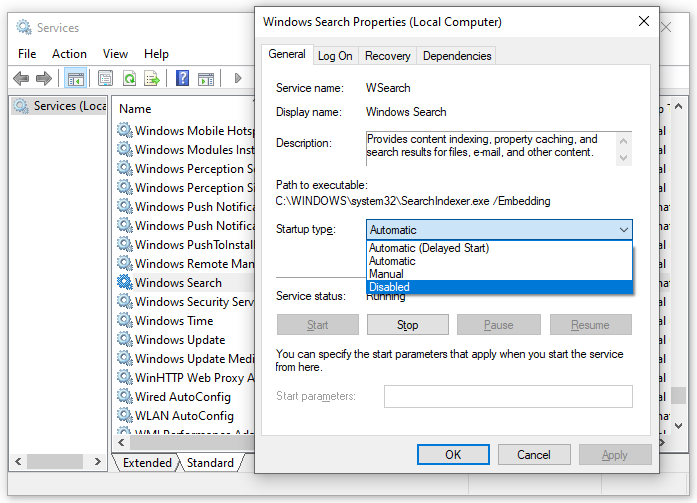Switch to the Log On tab
The height and width of the screenshot is (503, 697).
click(335, 56)
